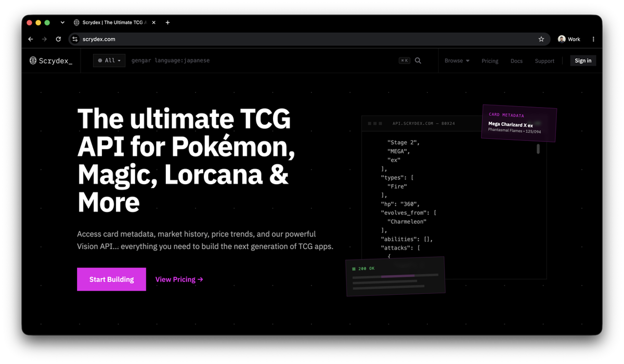Click the "hp": "360" line
Screen dimensions: 624x364
(x=400, y=204)
